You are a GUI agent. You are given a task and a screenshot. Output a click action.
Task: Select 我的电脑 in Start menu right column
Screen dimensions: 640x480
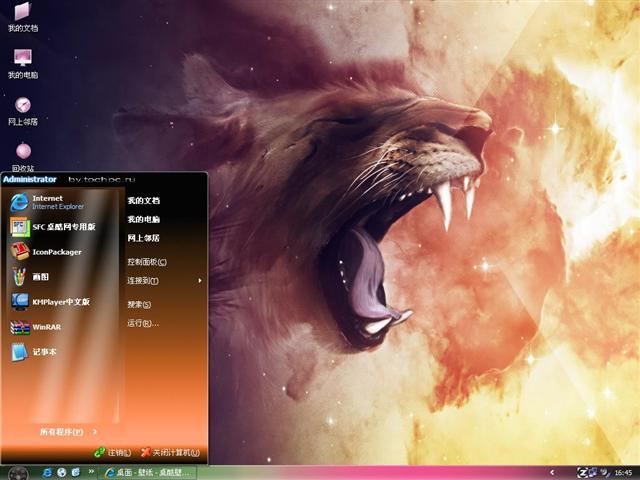coord(144,219)
